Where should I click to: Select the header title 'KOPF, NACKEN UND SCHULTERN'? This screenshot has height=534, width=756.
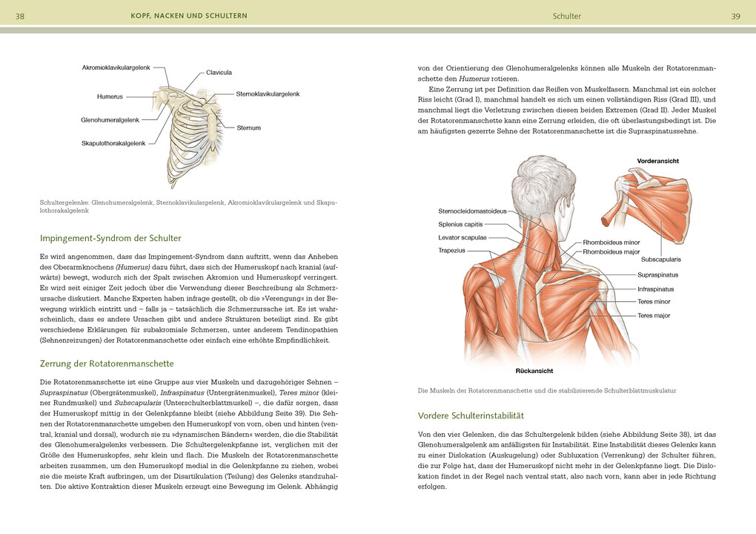189,16
